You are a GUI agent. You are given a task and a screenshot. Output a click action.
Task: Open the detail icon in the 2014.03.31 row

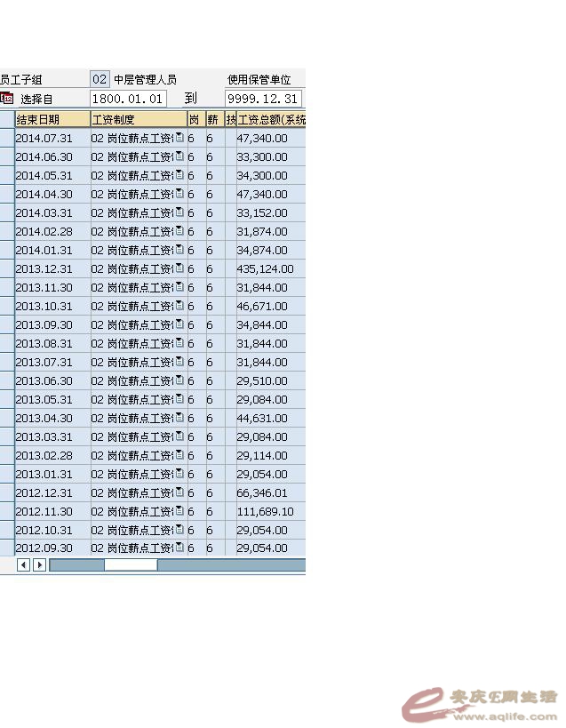(179, 212)
